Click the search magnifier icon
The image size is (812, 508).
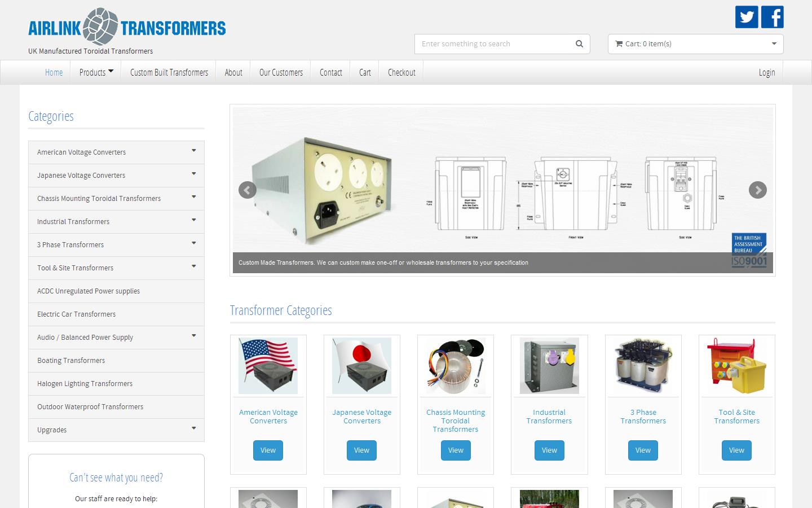click(x=579, y=43)
